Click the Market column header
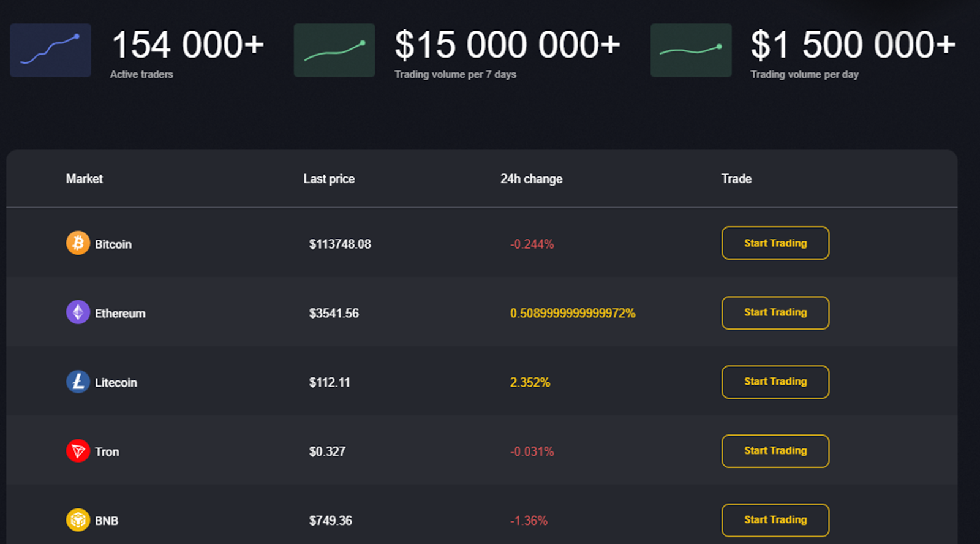The width and height of the screenshot is (980, 544). pos(85,179)
